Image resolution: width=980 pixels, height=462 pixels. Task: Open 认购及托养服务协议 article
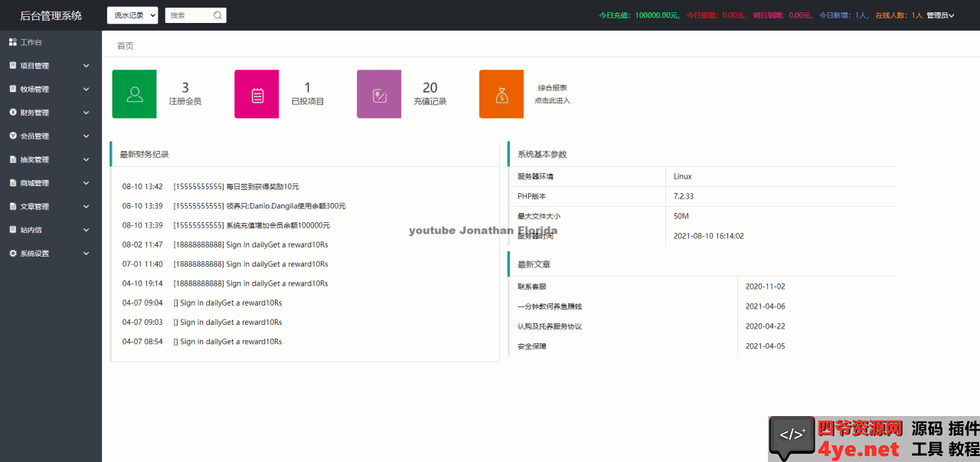pyautogui.click(x=550, y=326)
